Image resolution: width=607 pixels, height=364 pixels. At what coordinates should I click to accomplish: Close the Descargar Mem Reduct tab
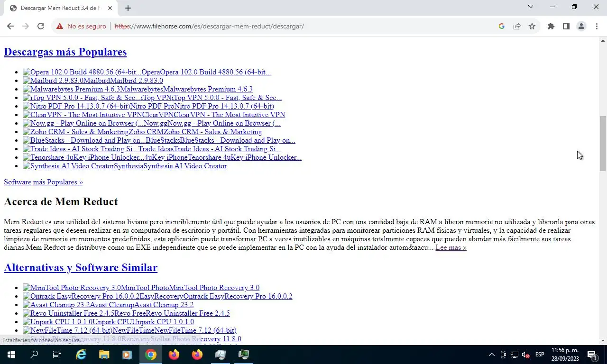pyautogui.click(x=110, y=8)
